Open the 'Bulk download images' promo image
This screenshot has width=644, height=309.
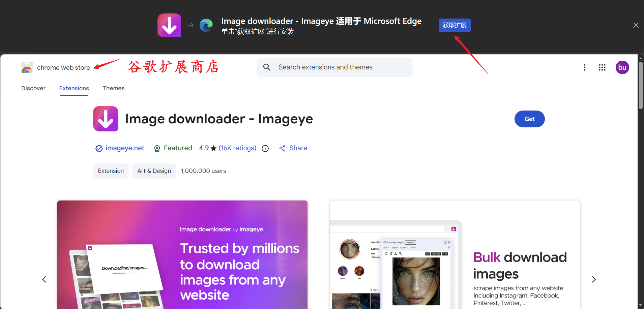455,255
